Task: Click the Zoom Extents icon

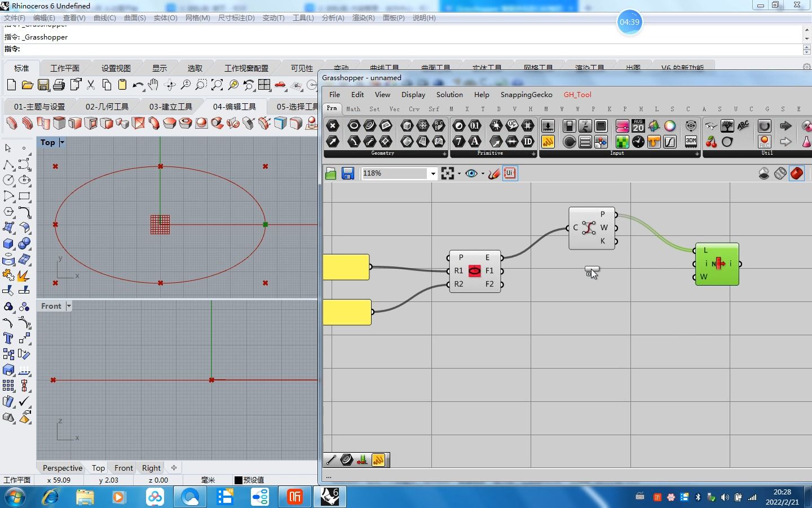Action: pyautogui.click(x=217, y=85)
